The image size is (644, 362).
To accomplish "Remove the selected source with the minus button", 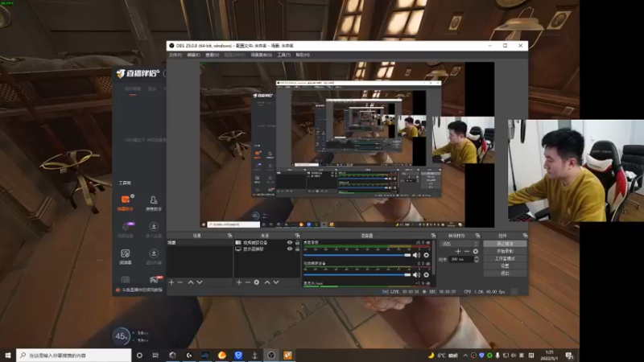I will click(248, 282).
